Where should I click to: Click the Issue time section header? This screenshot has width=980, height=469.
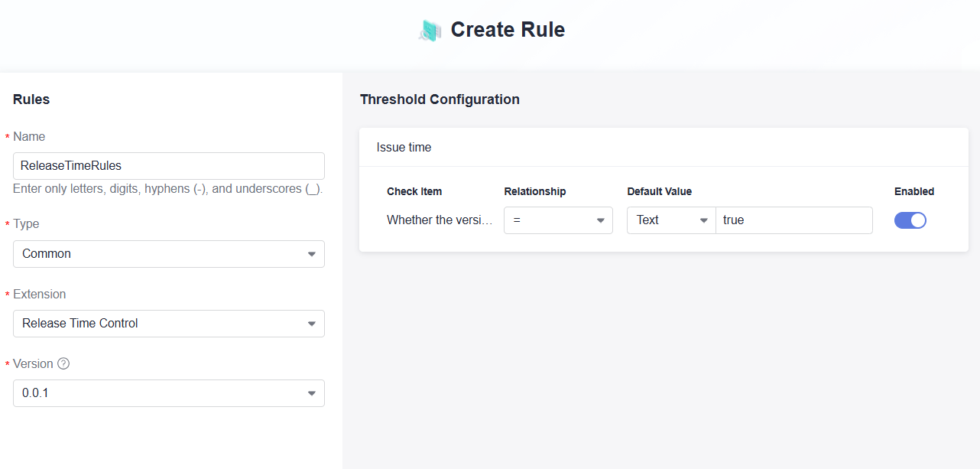point(404,147)
